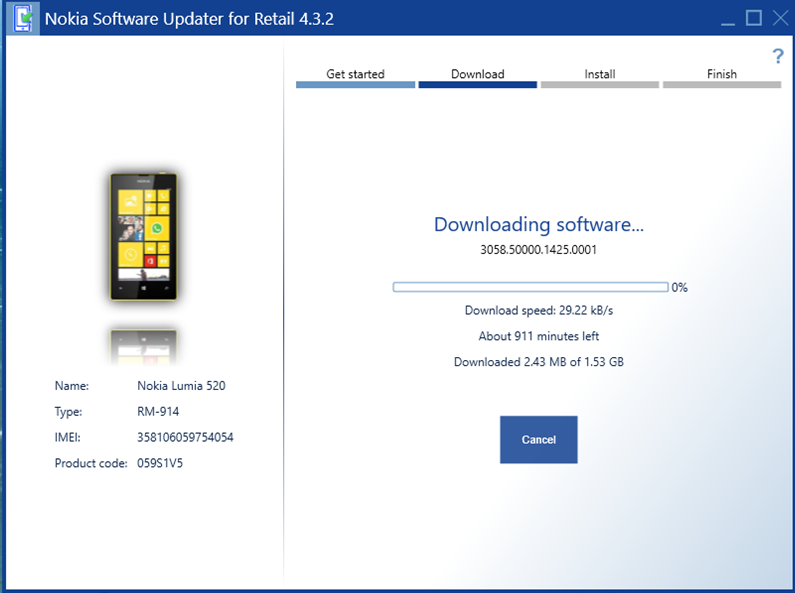Click the Nokia Lumia 520 phone image
The height and width of the screenshot is (593, 795).
pyautogui.click(x=143, y=236)
